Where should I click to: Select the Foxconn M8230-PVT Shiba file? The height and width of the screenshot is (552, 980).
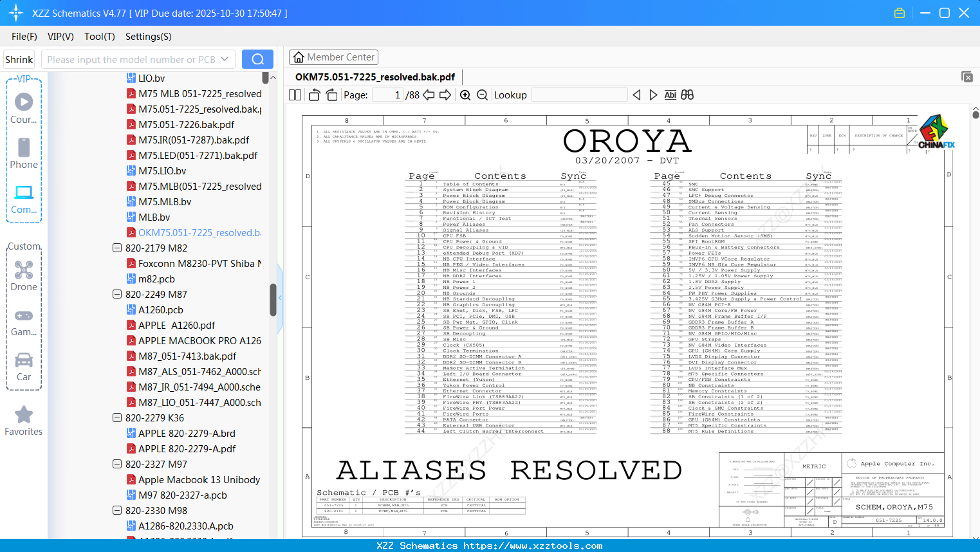coord(200,264)
